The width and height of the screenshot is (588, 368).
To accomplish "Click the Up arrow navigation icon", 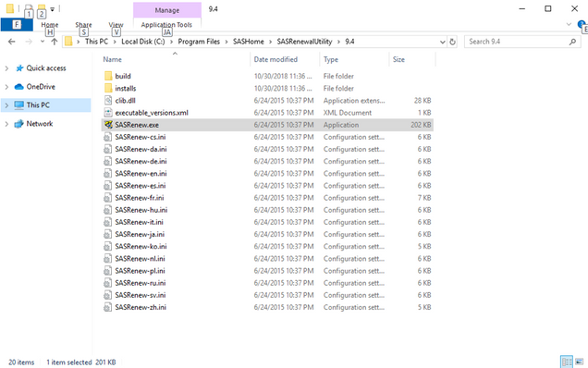I will tap(55, 42).
